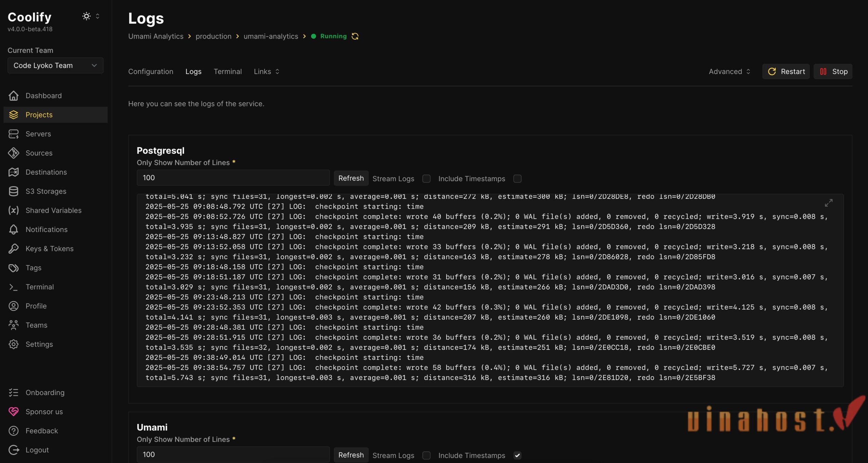Click the sidebar Terminal prompt icon
The width and height of the screenshot is (868, 463).
tap(14, 287)
